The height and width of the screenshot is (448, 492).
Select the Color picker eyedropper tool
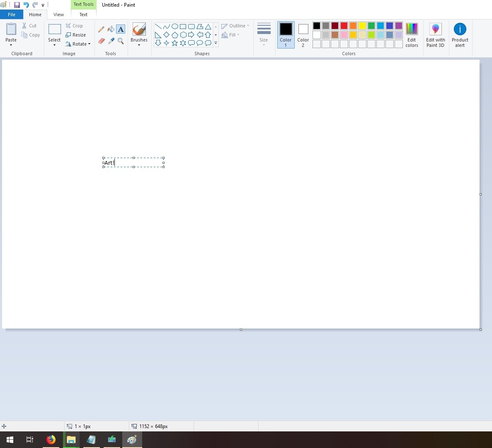click(x=111, y=41)
